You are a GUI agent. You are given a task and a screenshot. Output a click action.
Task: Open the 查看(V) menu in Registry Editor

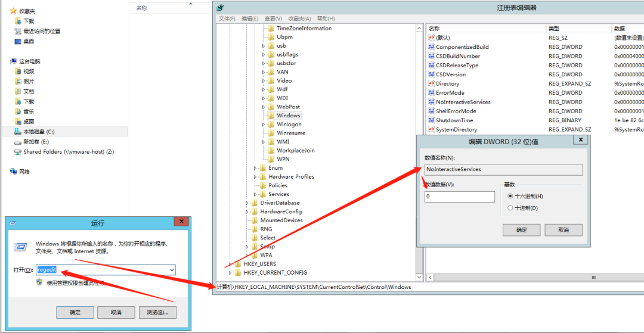[x=274, y=18]
